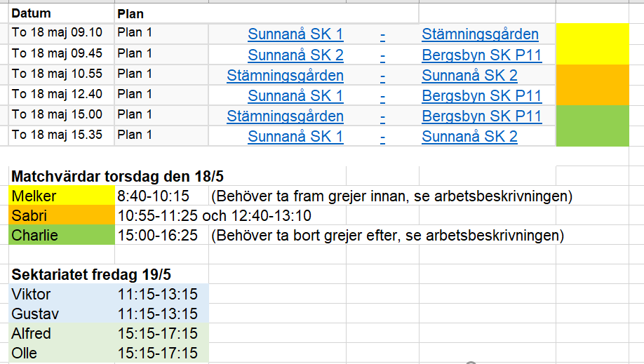Select the green colored cell beside matches

[592, 126]
